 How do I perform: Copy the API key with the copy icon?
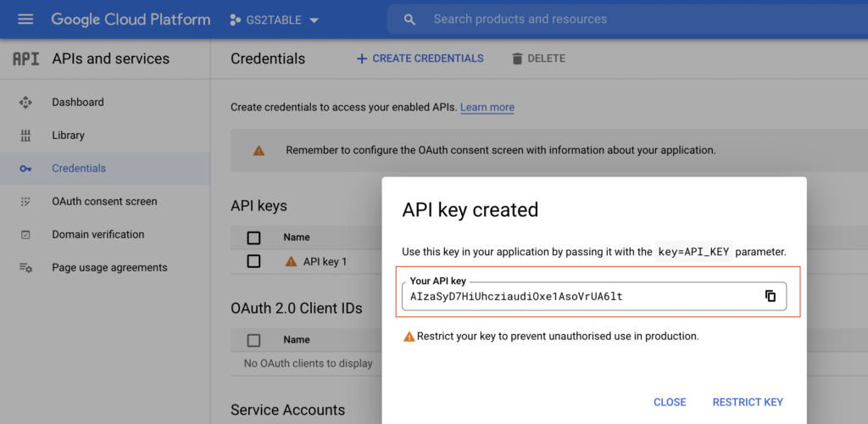(770, 296)
